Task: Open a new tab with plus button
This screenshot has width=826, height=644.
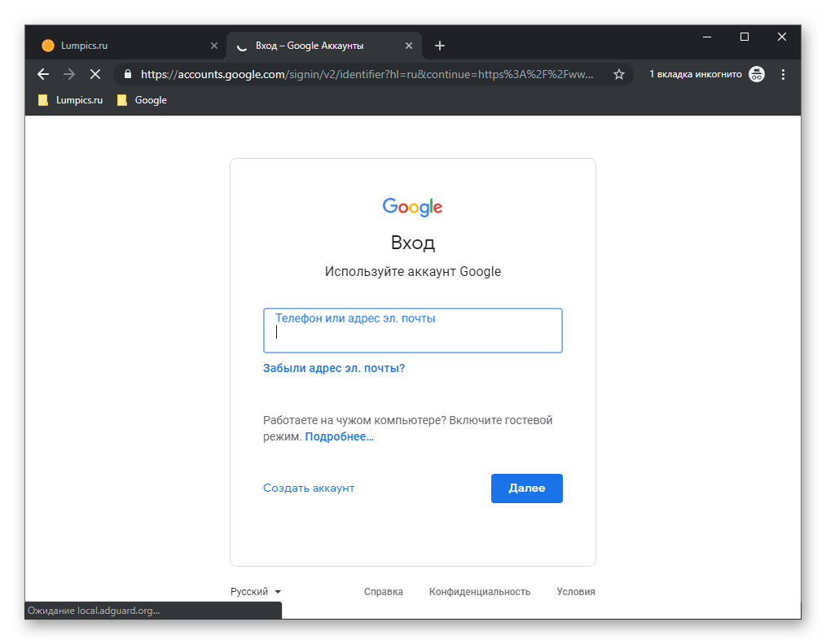Action: [440, 46]
